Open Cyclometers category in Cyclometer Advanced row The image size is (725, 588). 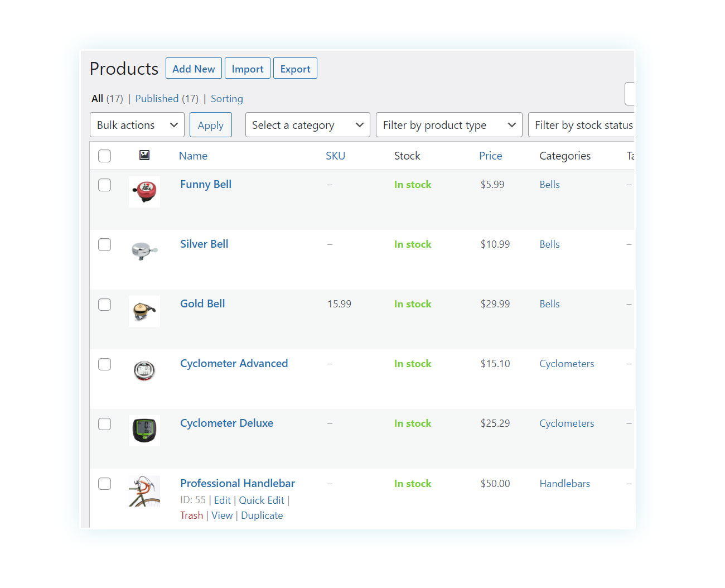tap(567, 364)
